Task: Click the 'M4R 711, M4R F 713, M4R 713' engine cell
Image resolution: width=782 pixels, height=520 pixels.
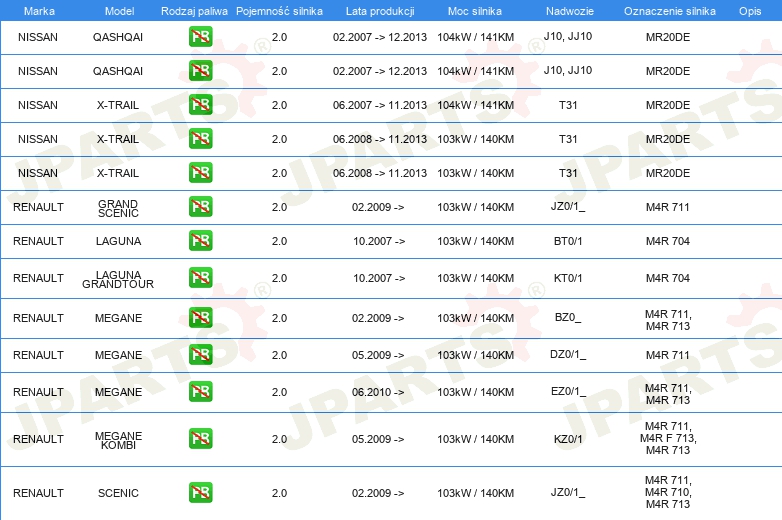Action: point(668,438)
